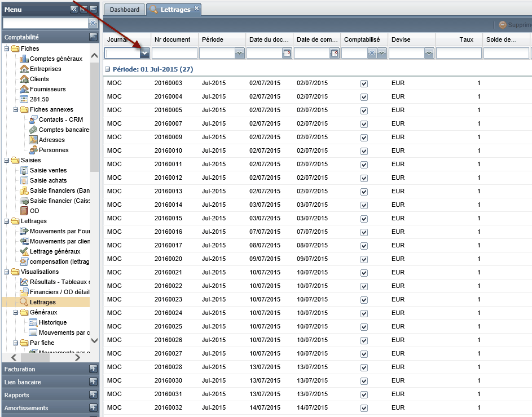Open the Journal filter dropdown
Viewport: 532px width, 417px height.
tap(145, 53)
